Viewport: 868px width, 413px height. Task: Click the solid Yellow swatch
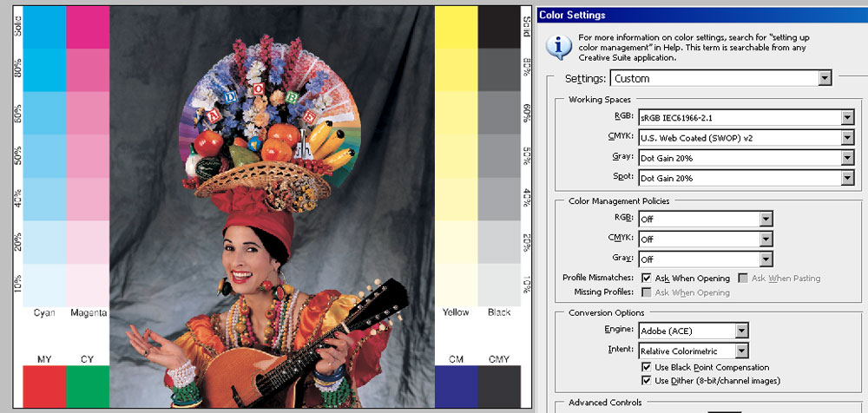457,27
